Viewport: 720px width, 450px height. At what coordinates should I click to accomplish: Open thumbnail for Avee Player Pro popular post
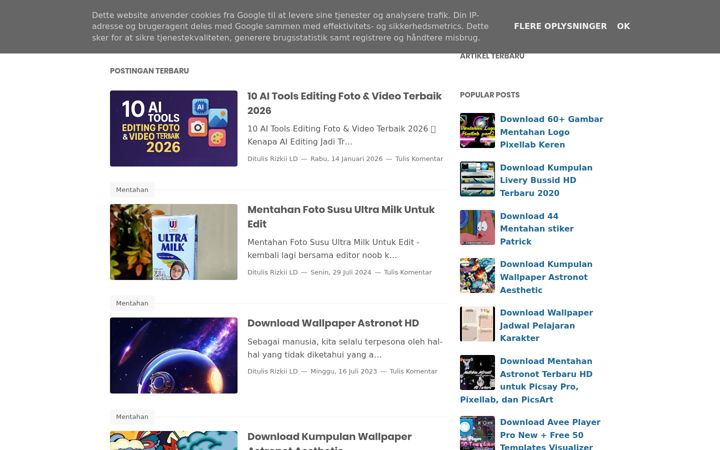[x=478, y=433]
